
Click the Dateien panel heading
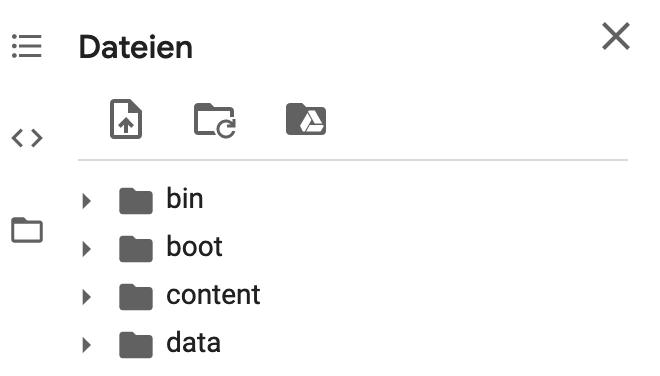click(136, 47)
